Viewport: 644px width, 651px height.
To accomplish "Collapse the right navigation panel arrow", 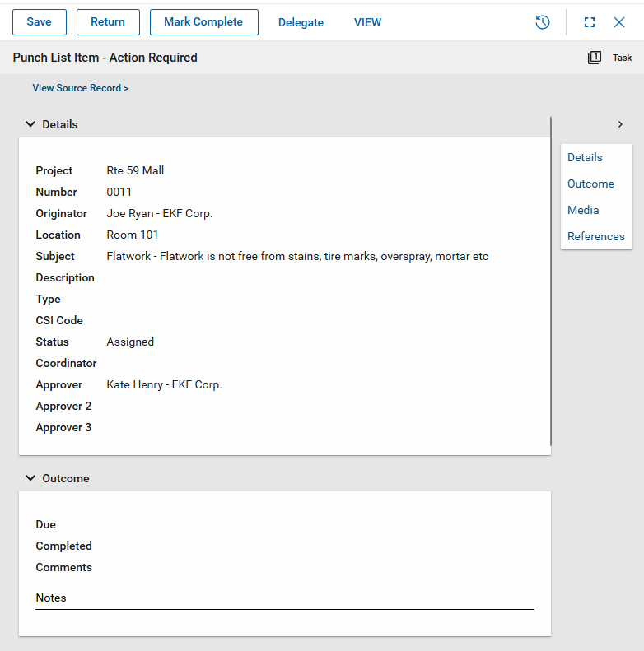I will click(x=620, y=124).
